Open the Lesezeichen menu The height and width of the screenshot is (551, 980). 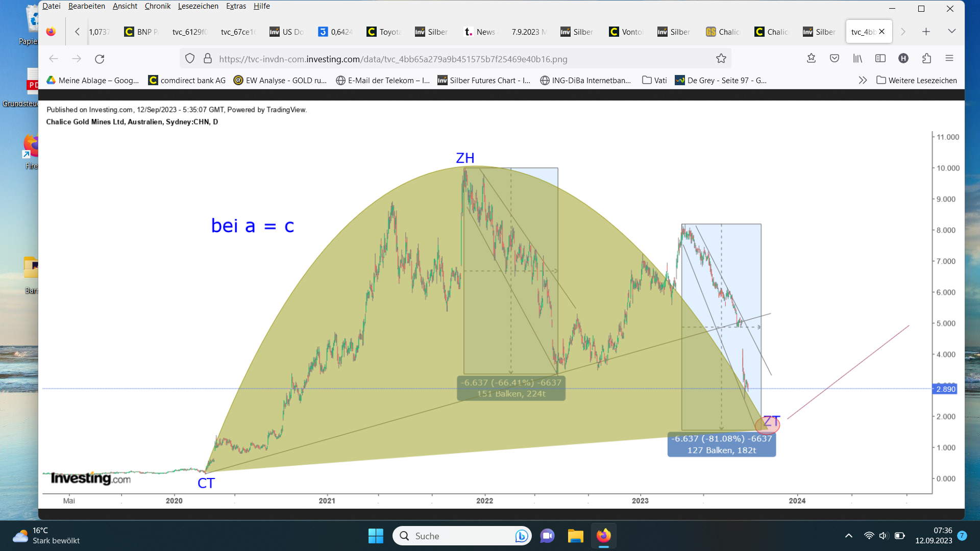(198, 6)
